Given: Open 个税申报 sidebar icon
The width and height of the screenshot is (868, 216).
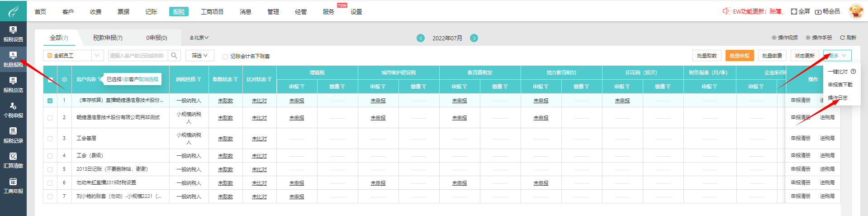Looking at the screenshot, I should click(x=13, y=110).
